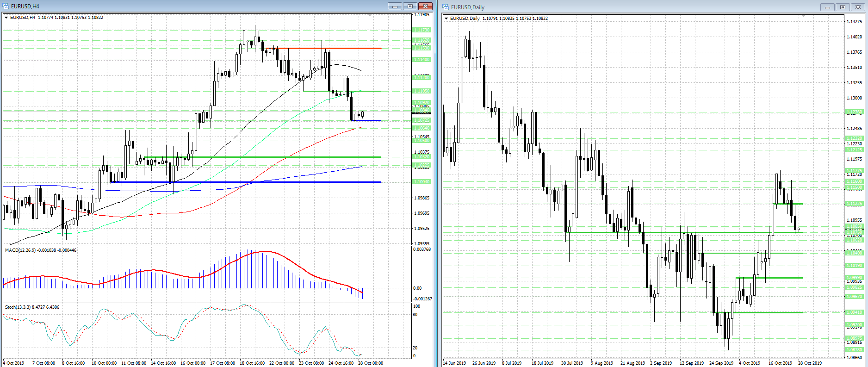Image resolution: width=868 pixels, height=367 pixels.
Task: Click the chart shift marker on the Daily chart
Action: [804, 16]
